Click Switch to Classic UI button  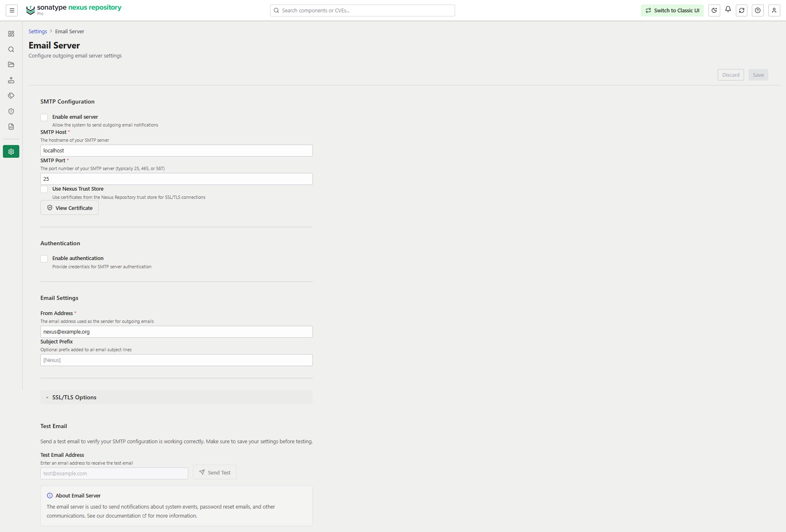point(672,10)
